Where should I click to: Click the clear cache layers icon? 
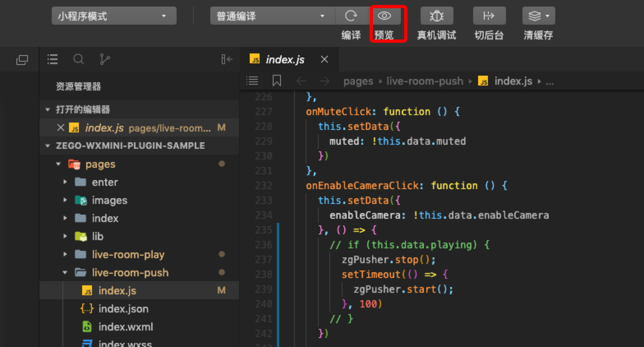point(534,16)
